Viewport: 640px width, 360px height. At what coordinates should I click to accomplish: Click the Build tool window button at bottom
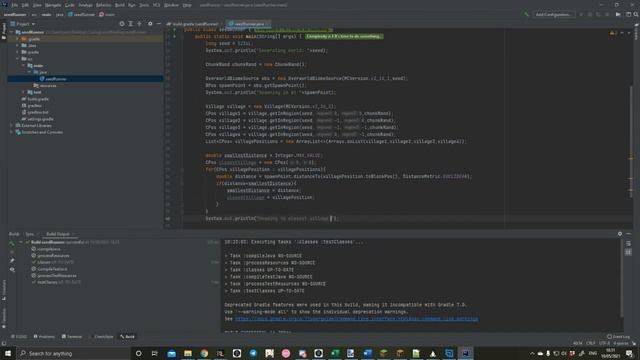(x=127, y=337)
